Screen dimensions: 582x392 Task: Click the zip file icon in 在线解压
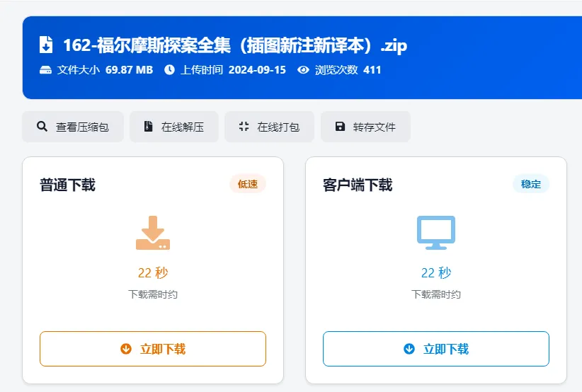pos(149,127)
